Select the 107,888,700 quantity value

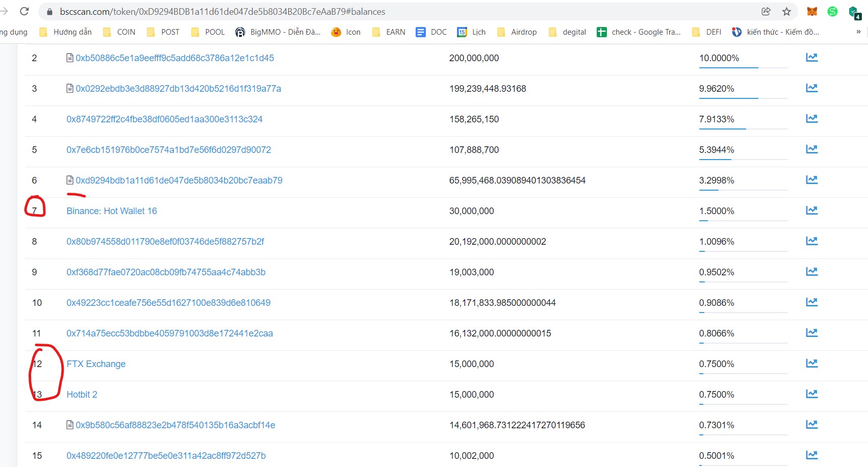coord(474,150)
